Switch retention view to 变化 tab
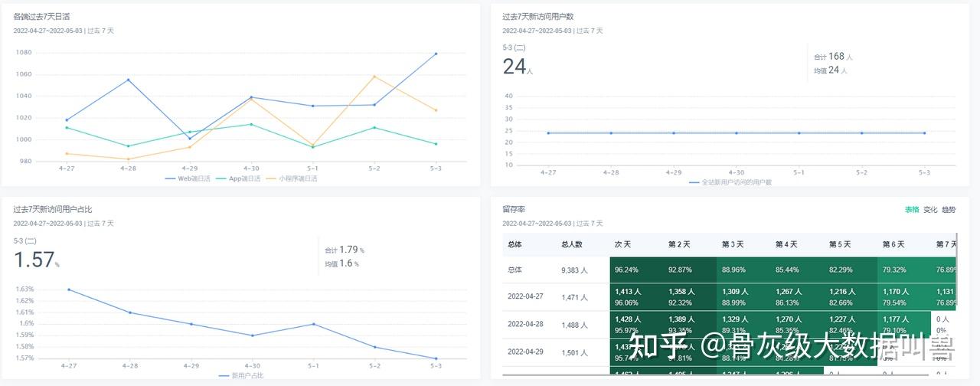Image resolution: width=980 pixels, height=386 pixels. (x=930, y=209)
